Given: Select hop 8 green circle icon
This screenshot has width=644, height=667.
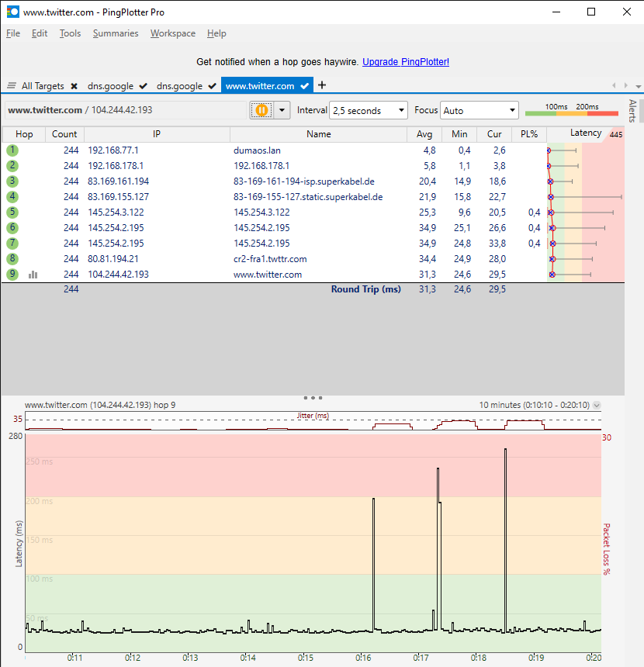Looking at the screenshot, I should click(x=12, y=258).
